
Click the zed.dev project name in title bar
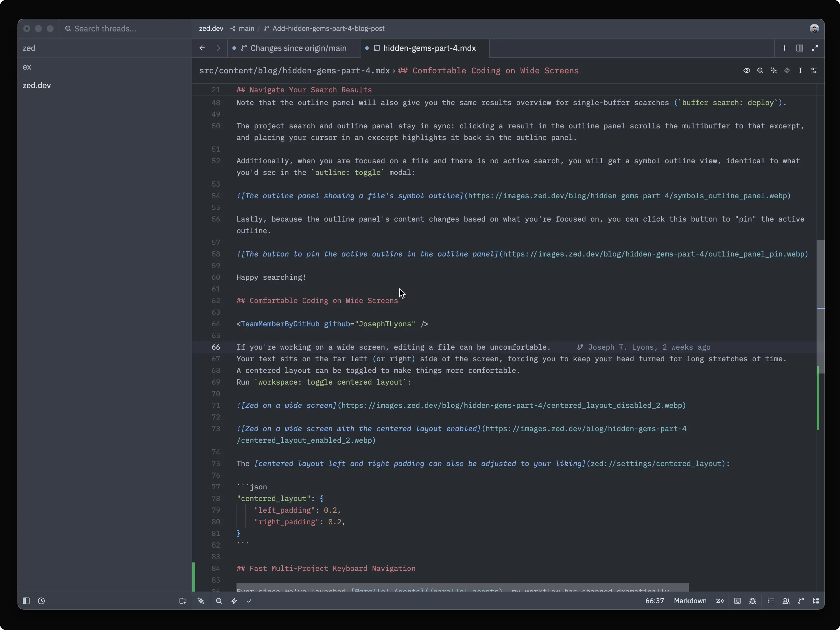(211, 29)
